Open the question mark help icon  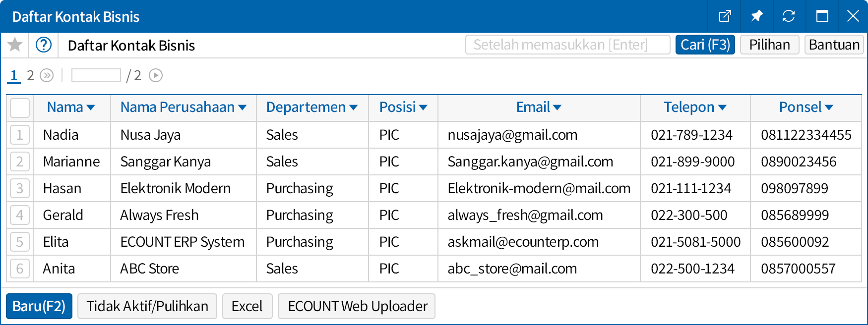(x=44, y=45)
